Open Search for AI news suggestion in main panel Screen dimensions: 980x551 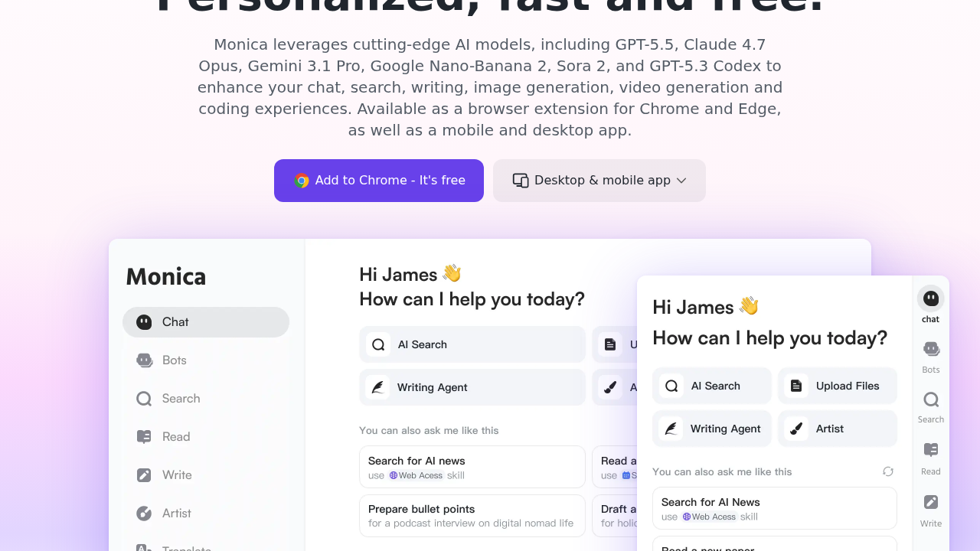pyautogui.click(x=472, y=467)
